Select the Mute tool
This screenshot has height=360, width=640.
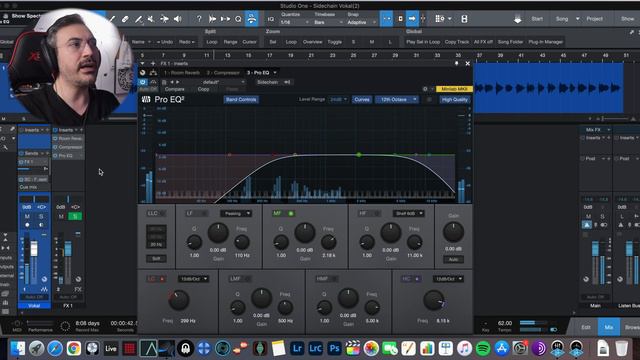(151, 19)
